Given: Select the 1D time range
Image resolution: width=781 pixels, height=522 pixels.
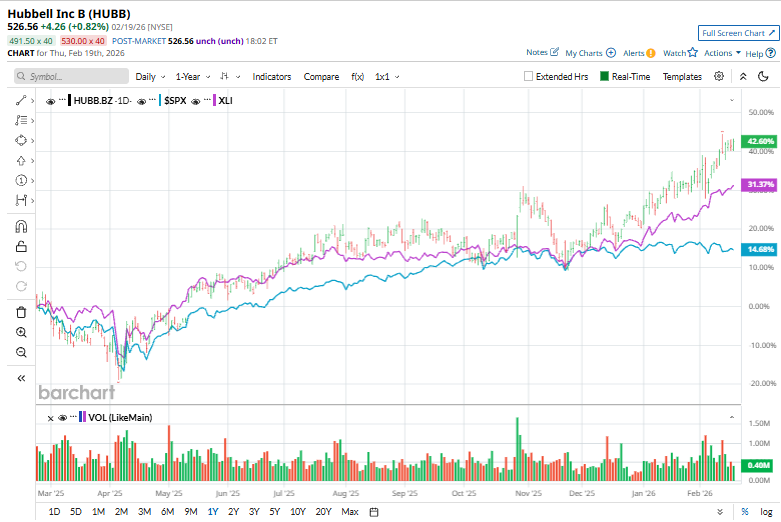Looking at the screenshot, I should [54, 512].
